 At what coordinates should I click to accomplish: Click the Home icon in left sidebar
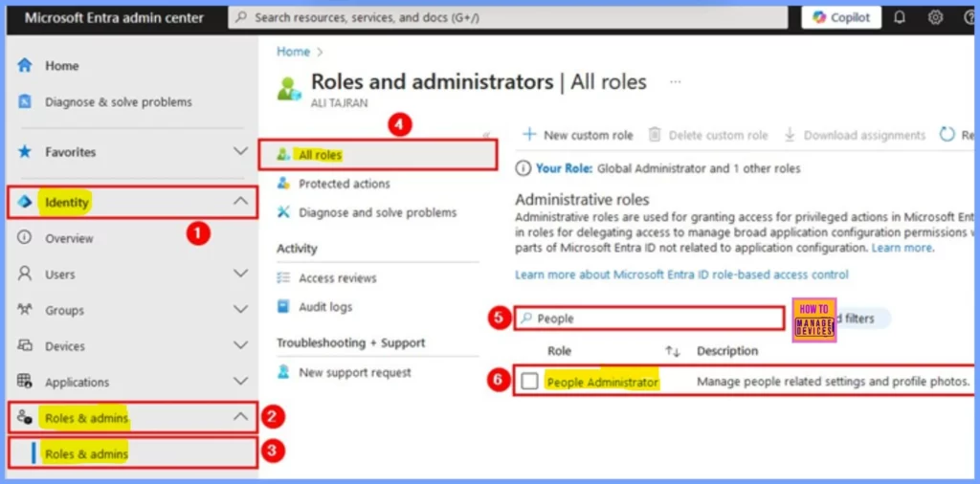click(x=24, y=66)
